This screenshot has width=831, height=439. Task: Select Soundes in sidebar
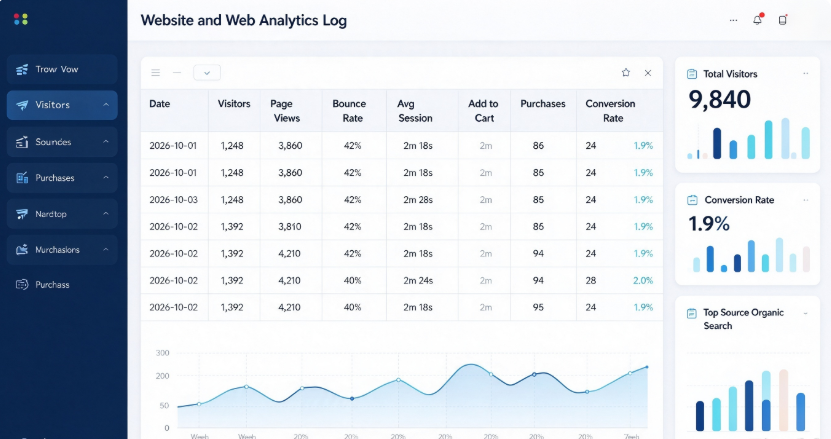click(62, 142)
